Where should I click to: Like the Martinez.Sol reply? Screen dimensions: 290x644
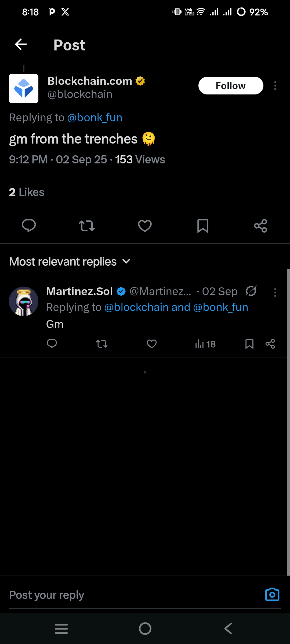tap(151, 344)
